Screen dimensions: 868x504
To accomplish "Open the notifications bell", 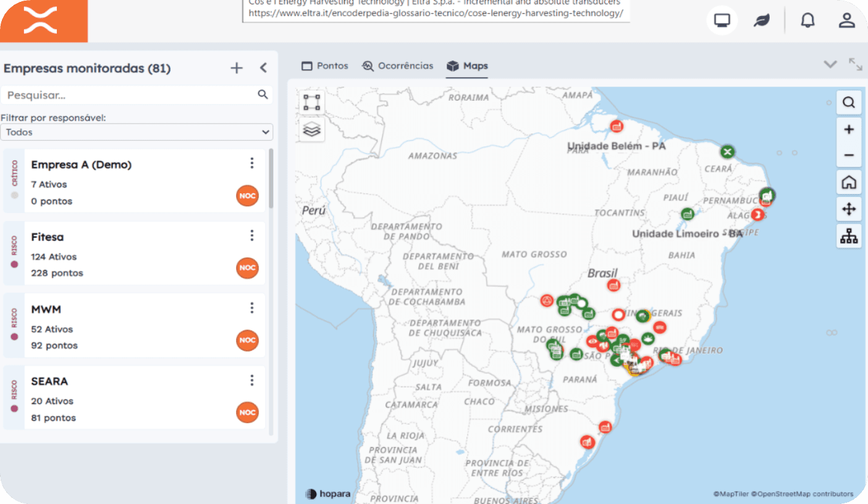I will [807, 20].
